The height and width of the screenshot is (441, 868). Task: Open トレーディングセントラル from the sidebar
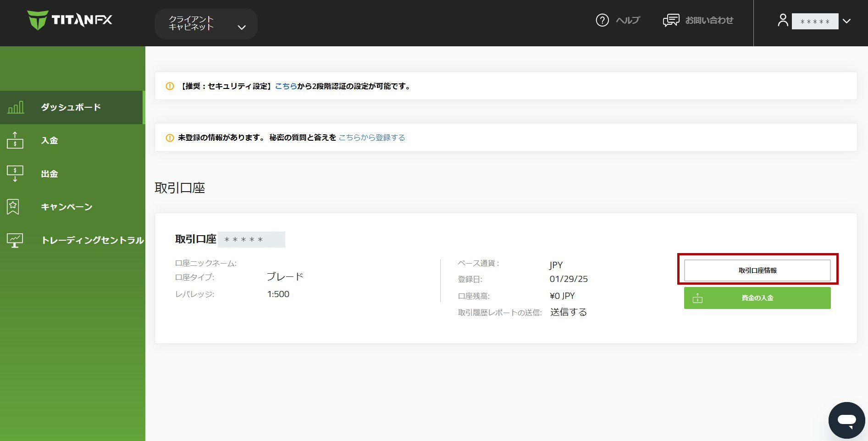[92, 240]
